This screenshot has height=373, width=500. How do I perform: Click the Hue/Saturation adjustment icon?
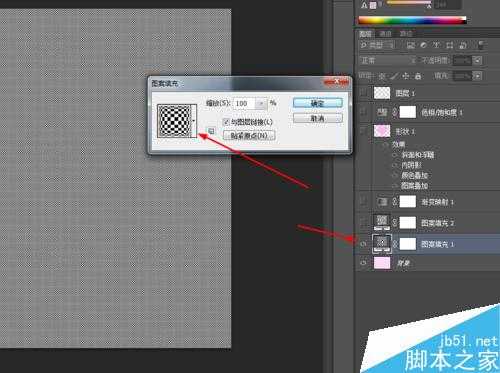382,112
